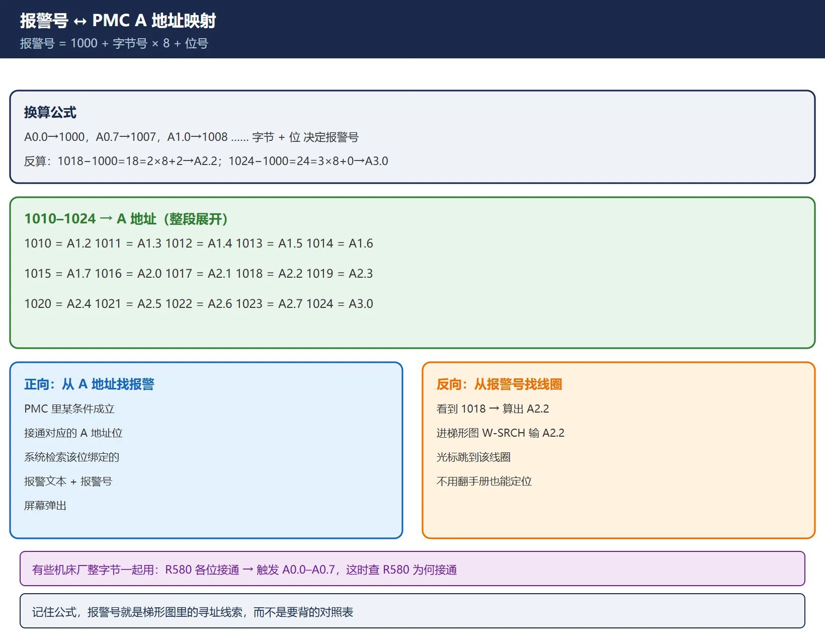825x644 pixels.
Task: Click the entry "1017 = A2.1"
Action: coord(199,274)
